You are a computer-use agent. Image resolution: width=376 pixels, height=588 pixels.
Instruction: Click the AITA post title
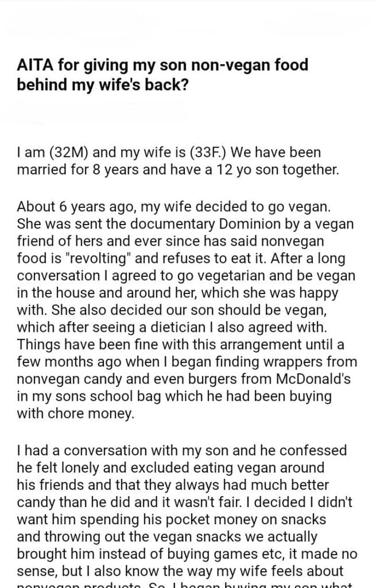click(162, 75)
